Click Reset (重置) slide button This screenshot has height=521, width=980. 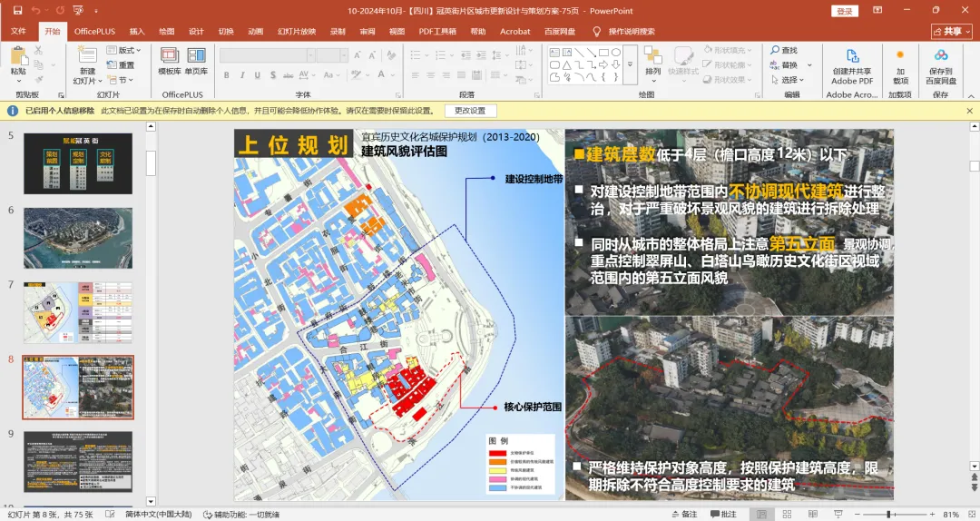[121, 65]
